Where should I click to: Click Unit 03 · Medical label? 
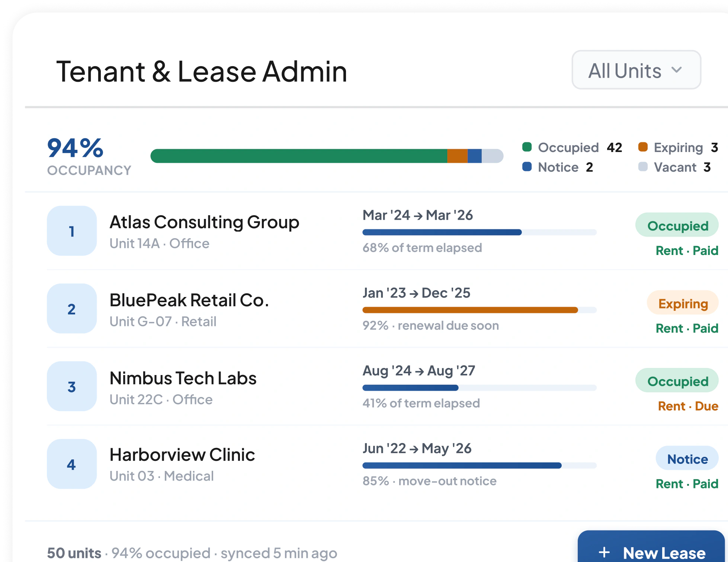(162, 476)
